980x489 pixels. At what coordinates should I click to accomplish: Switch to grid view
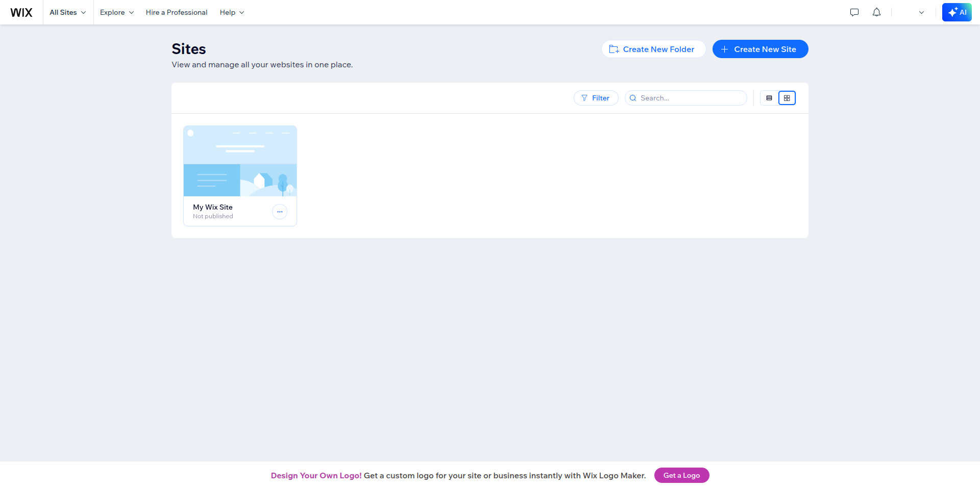point(787,98)
